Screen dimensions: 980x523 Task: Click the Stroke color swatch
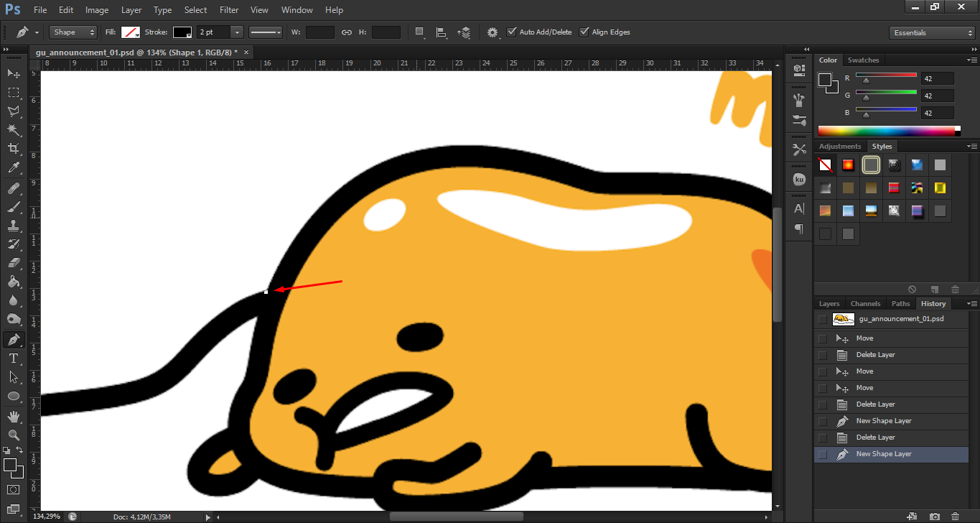coord(182,32)
